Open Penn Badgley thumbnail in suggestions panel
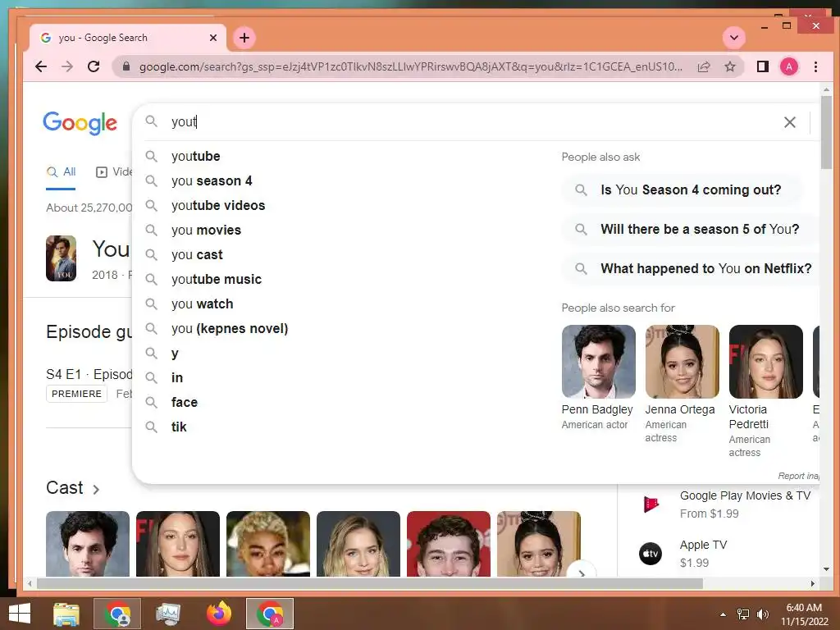This screenshot has width=840, height=630. tap(598, 362)
